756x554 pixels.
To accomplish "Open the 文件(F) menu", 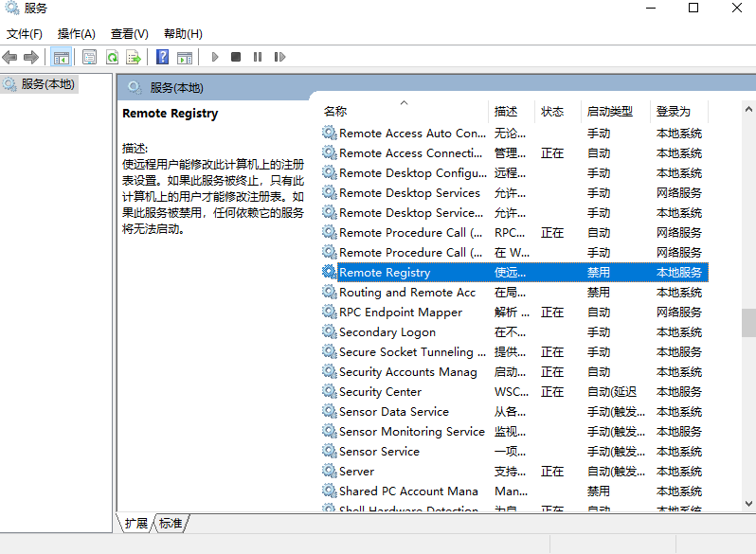I will coord(25,33).
